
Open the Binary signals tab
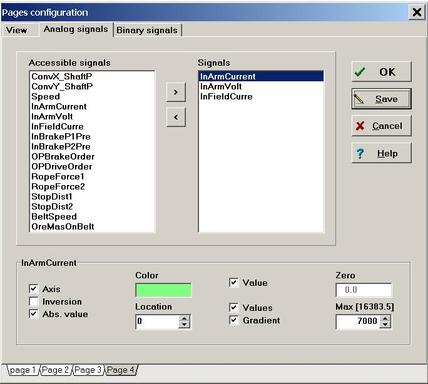[147, 30]
